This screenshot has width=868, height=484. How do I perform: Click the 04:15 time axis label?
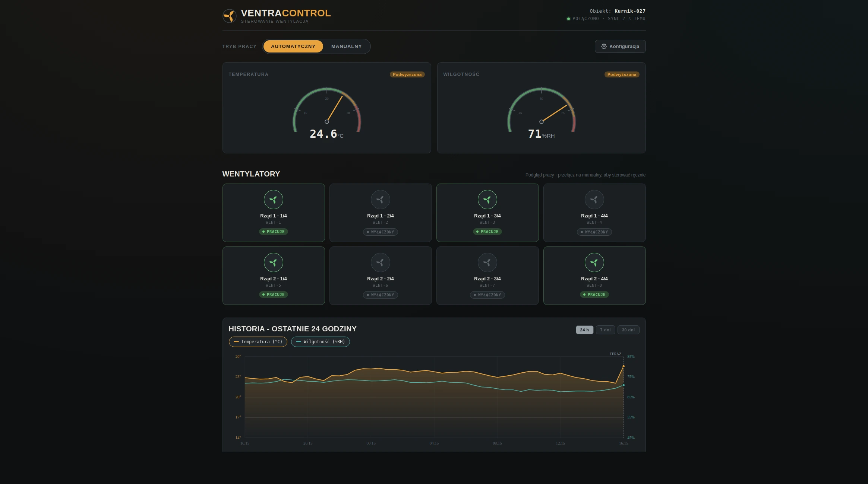[434, 443]
